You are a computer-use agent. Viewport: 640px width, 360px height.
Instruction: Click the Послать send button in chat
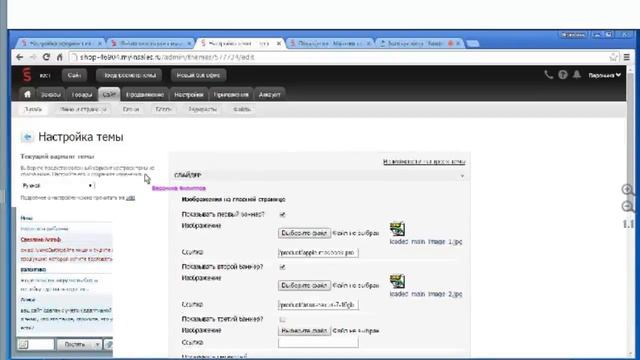point(75,344)
